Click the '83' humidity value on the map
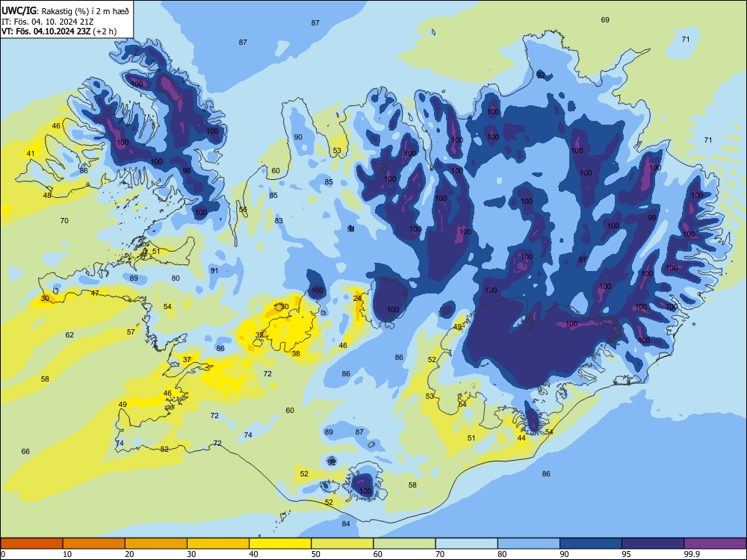This screenshot has height=560, width=747. [279, 220]
